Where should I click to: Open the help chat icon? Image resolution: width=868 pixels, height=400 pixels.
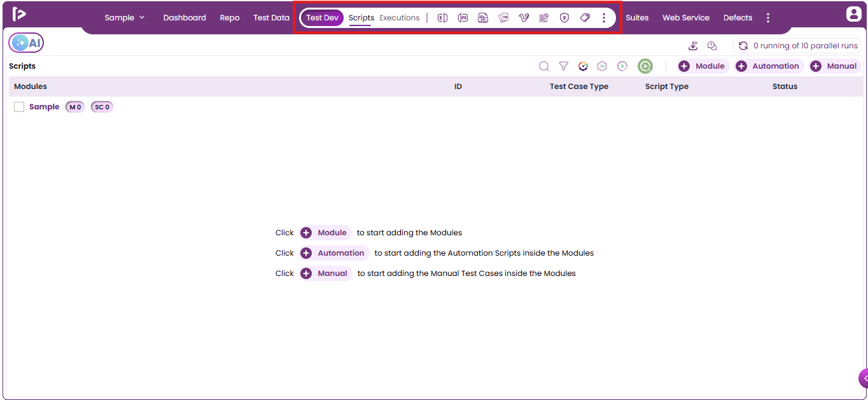pyautogui.click(x=712, y=46)
